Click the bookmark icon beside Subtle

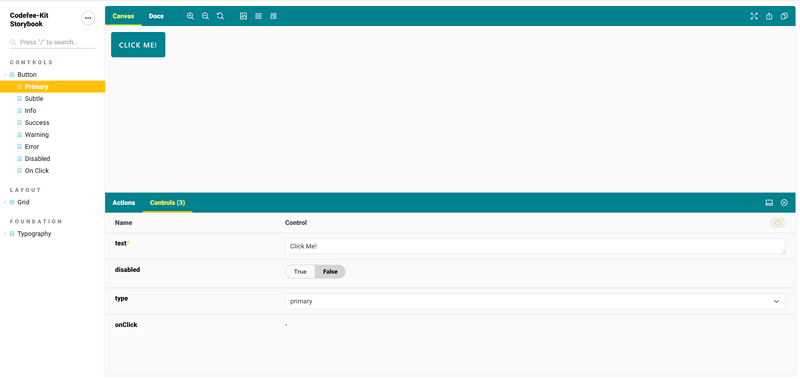[x=19, y=98]
